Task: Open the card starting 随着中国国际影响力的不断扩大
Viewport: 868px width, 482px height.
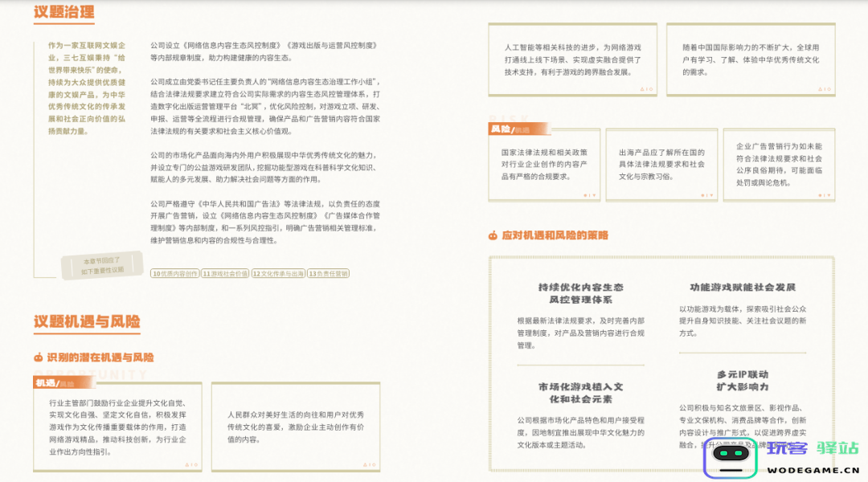Action: (x=751, y=59)
